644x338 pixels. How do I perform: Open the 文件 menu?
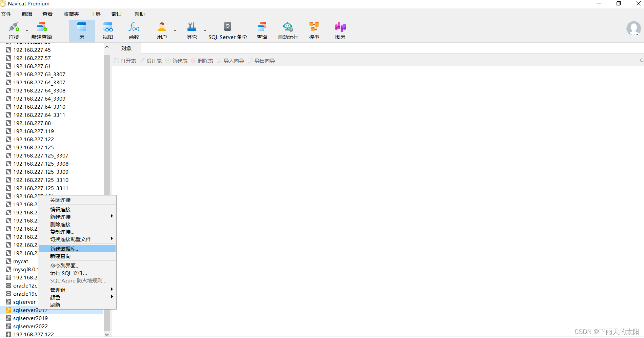(6, 14)
